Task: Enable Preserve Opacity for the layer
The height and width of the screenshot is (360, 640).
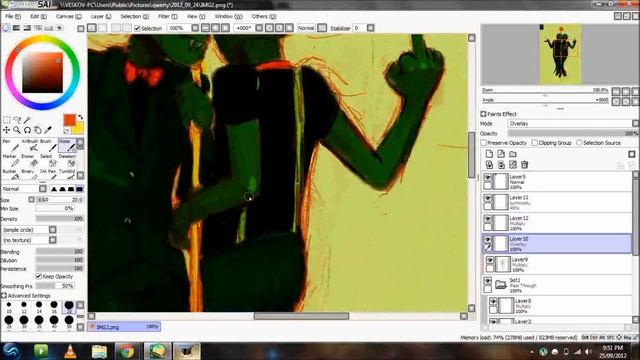Action: 484,143
